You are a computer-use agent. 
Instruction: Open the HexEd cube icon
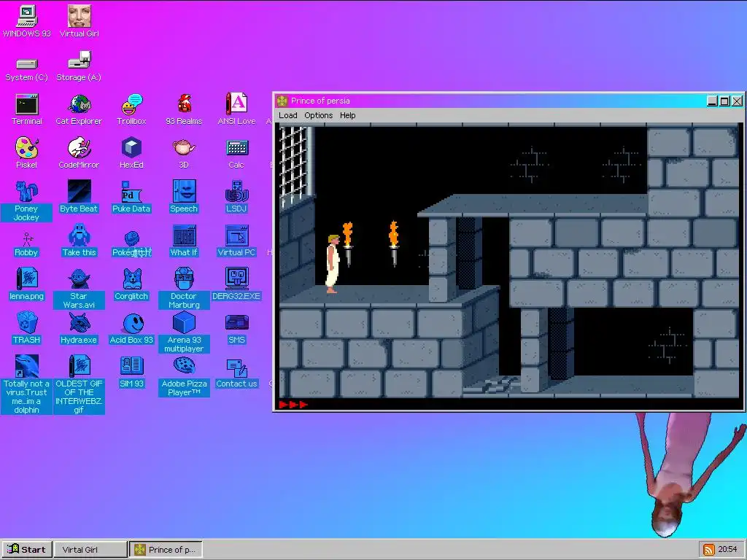point(131,153)
